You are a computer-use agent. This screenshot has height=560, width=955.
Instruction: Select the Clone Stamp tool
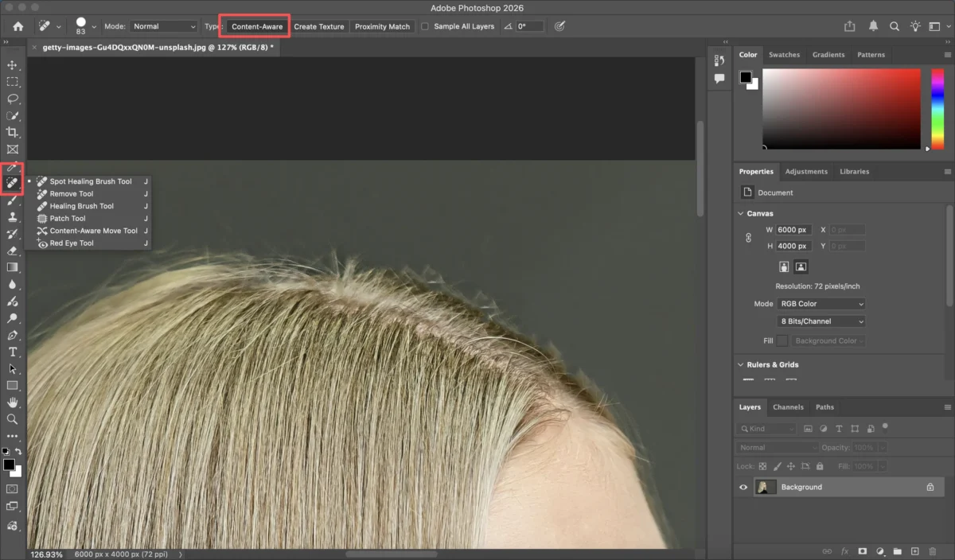point(12,217)
